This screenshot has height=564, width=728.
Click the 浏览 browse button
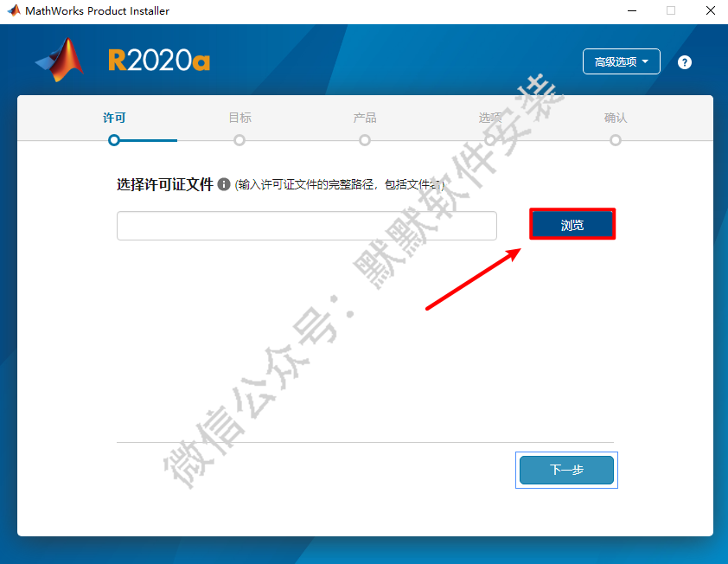[572, 224]
